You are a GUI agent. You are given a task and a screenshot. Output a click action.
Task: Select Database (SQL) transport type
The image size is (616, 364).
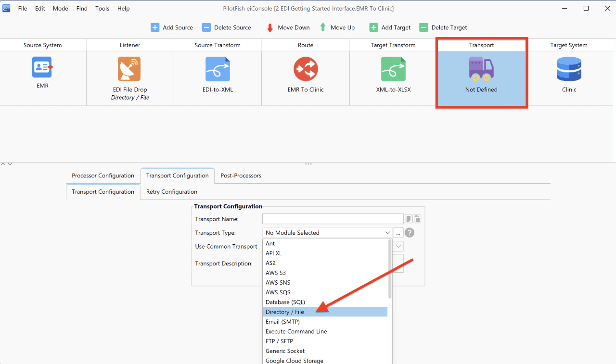[325, 302]
